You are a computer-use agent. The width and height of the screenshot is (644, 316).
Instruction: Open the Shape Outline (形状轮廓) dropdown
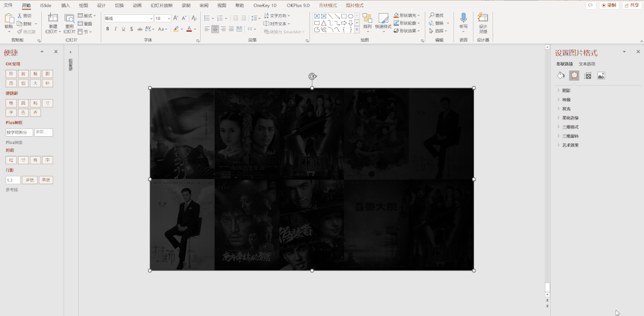(x=407, y=23)
